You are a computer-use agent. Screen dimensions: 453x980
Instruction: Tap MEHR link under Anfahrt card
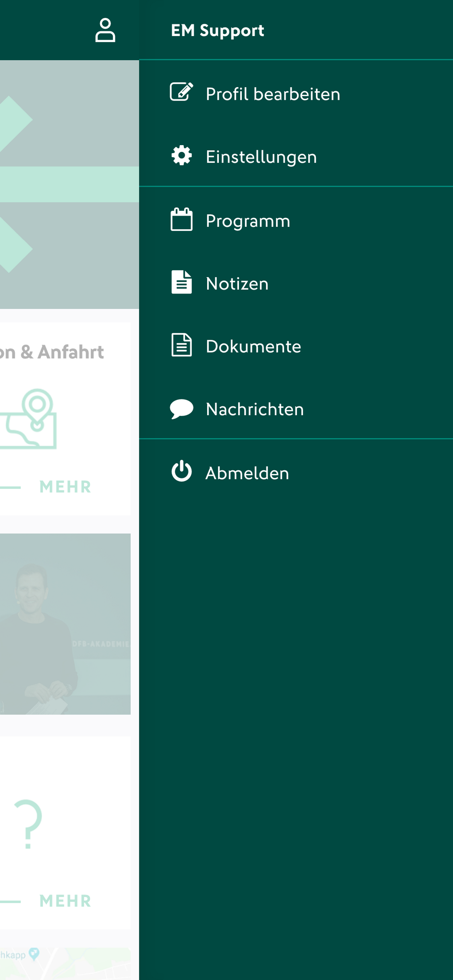point(66,487)
